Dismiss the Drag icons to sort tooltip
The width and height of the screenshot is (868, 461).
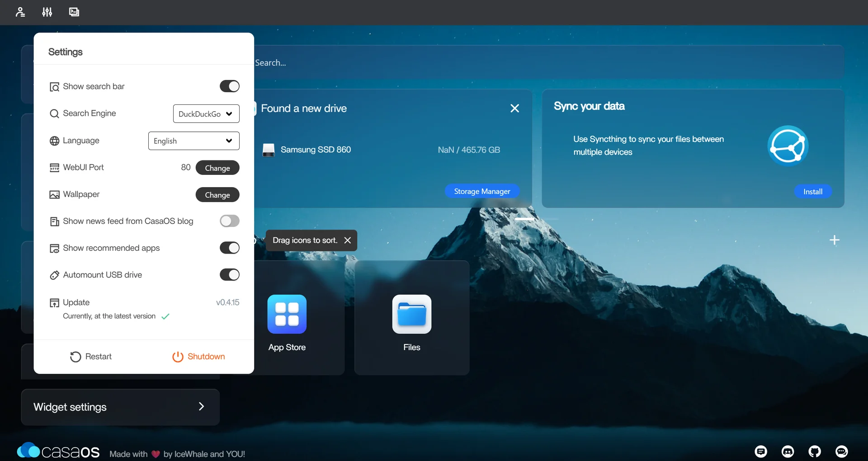[x=348, y=240]
